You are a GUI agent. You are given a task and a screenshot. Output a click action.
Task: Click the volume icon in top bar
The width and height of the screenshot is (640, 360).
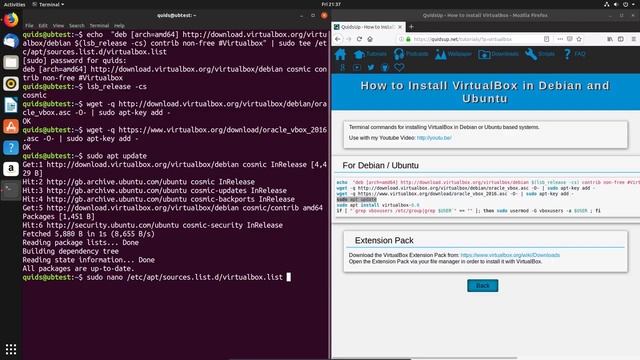click(616, 4)
